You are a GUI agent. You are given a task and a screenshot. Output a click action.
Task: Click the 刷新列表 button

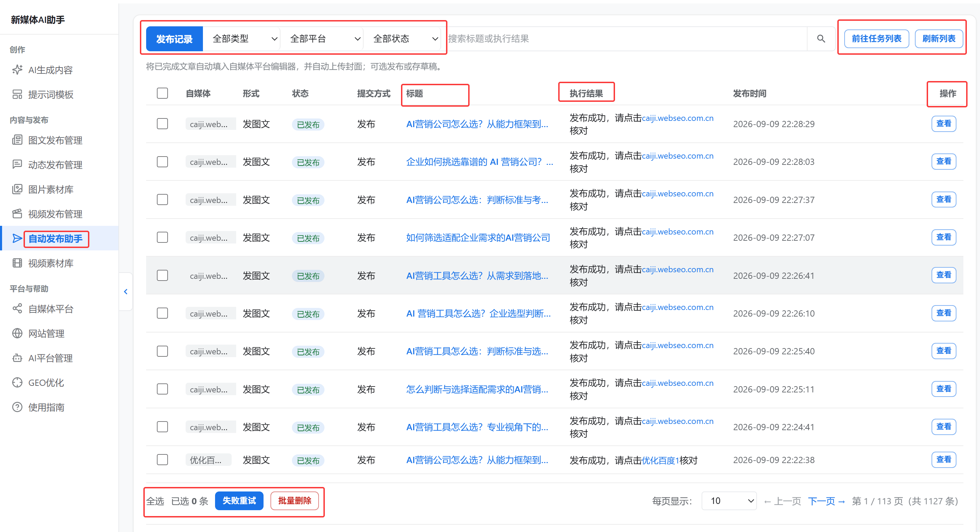click(x=939, y=38)
